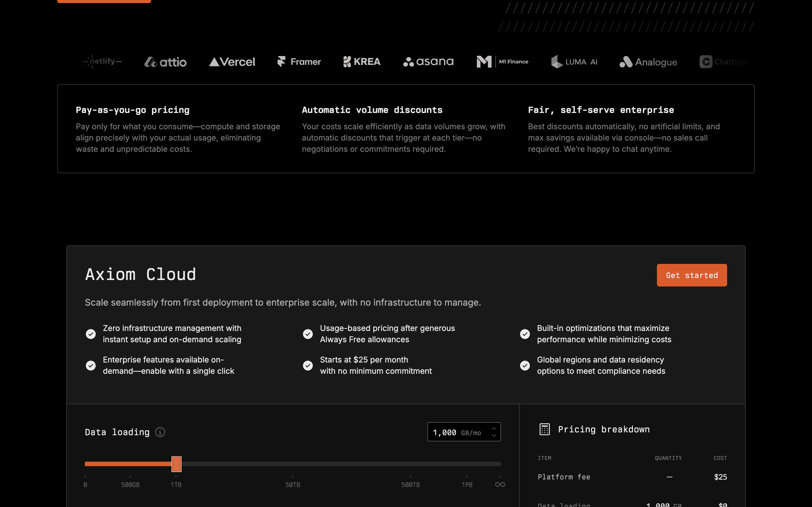Open the Luma AI logo
Screen dimensions: 812x507
point(574,62)
